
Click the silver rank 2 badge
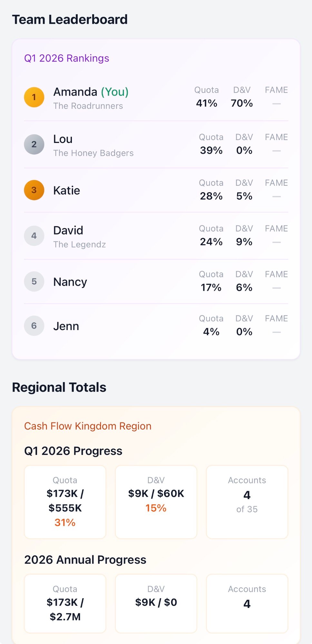click(x=34, y=144)
